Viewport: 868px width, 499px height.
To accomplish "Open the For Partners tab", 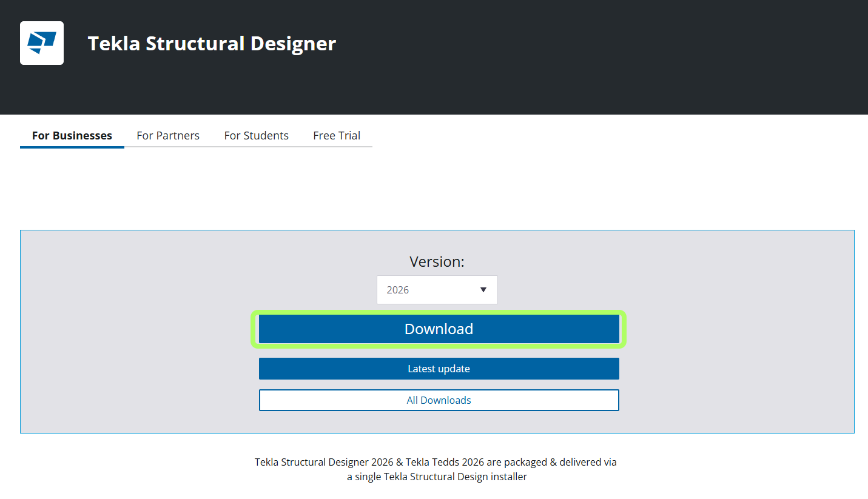I will pos(168,136).
